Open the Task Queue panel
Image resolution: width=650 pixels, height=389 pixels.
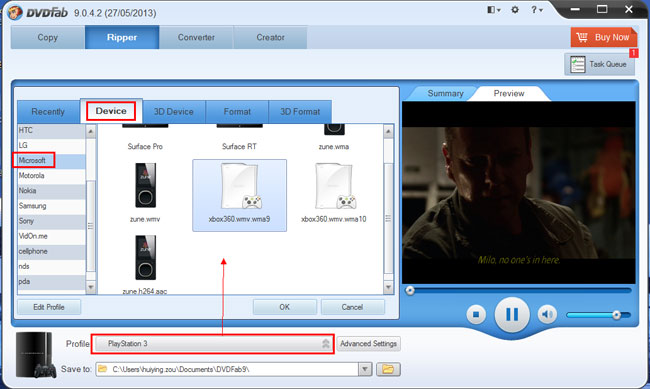click(x=599, y=64)
